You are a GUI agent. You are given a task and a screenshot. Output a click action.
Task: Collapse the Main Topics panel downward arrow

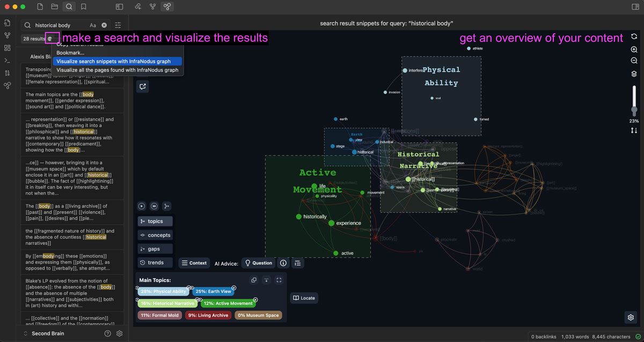(266, 280)
